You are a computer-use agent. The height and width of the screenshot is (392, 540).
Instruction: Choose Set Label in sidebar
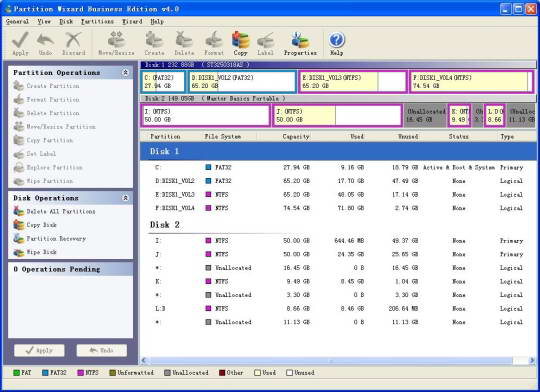click(35, 154)
